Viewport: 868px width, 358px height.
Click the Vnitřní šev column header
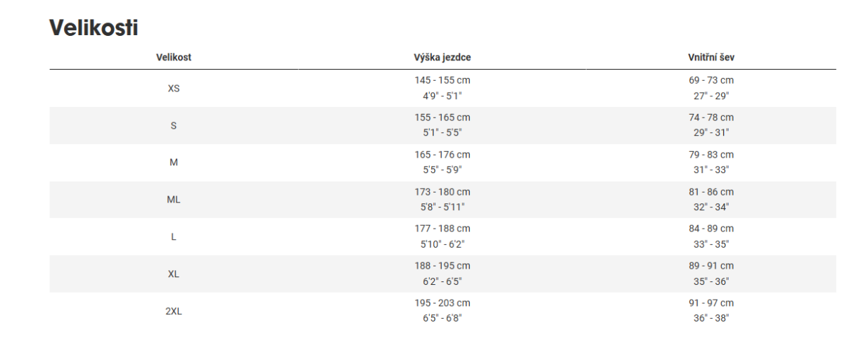pos(710,58)
